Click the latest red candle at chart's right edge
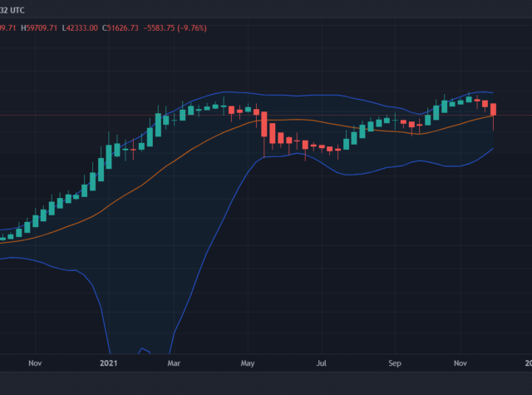 pyautogui.click(x=494, y=109)
